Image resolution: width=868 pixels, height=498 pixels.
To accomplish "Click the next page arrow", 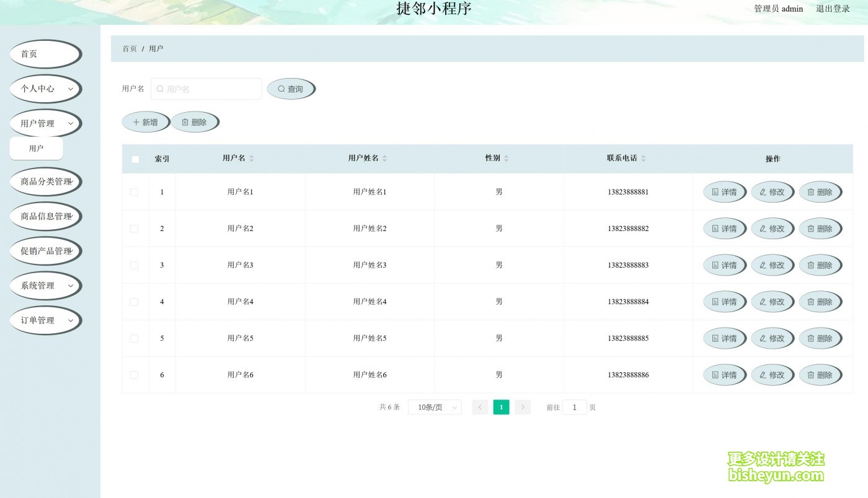I will click(x=523, y=407).
